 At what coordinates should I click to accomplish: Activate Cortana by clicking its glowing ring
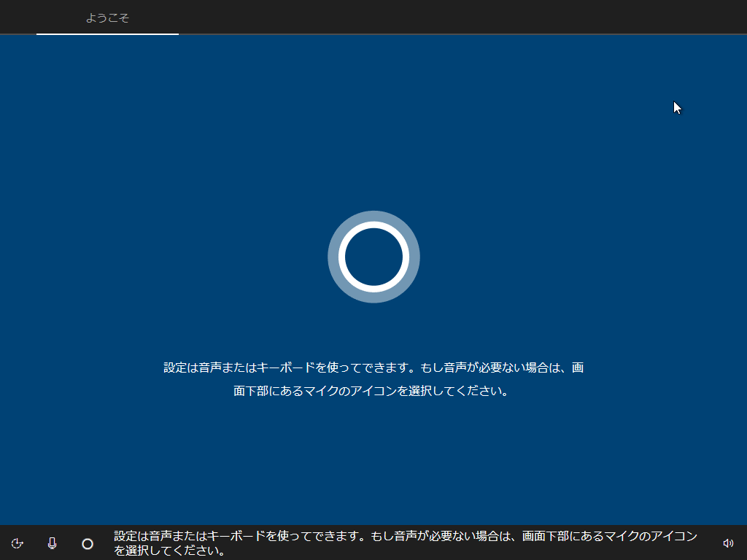click(x=373, y=257)
